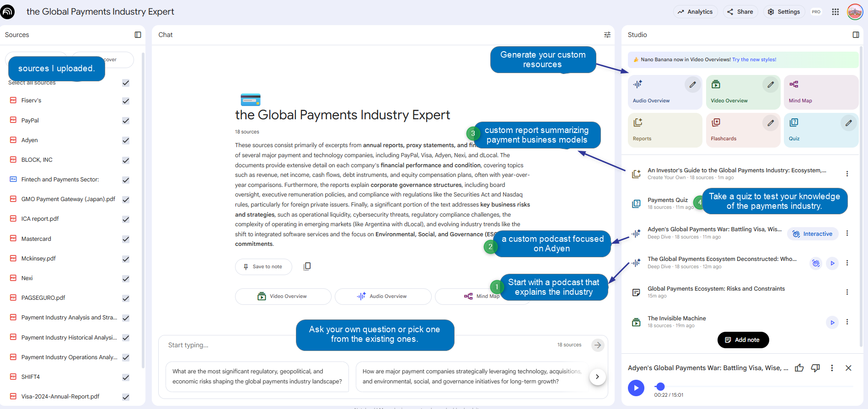This screenshot has height=409, width=868.
Task: Open Visa-2024-Annual-Report.pdf source
Action: click(x=60, y=397)
